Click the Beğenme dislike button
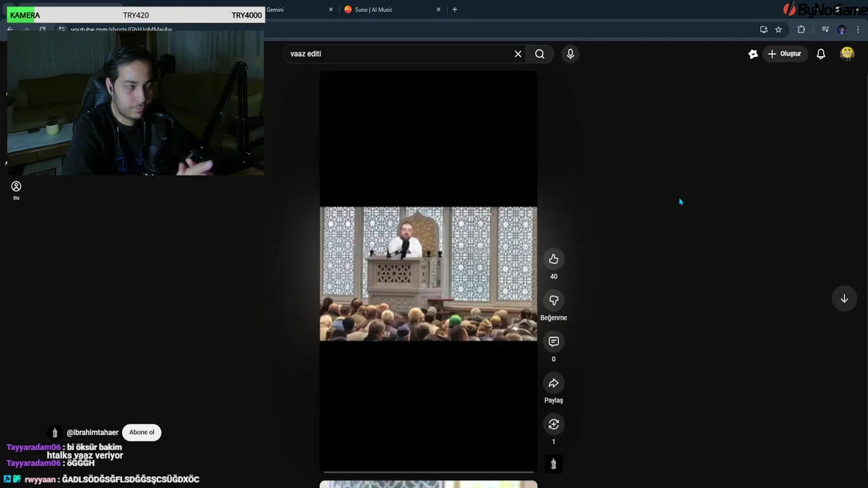868x488 pixels. [553, 300]
